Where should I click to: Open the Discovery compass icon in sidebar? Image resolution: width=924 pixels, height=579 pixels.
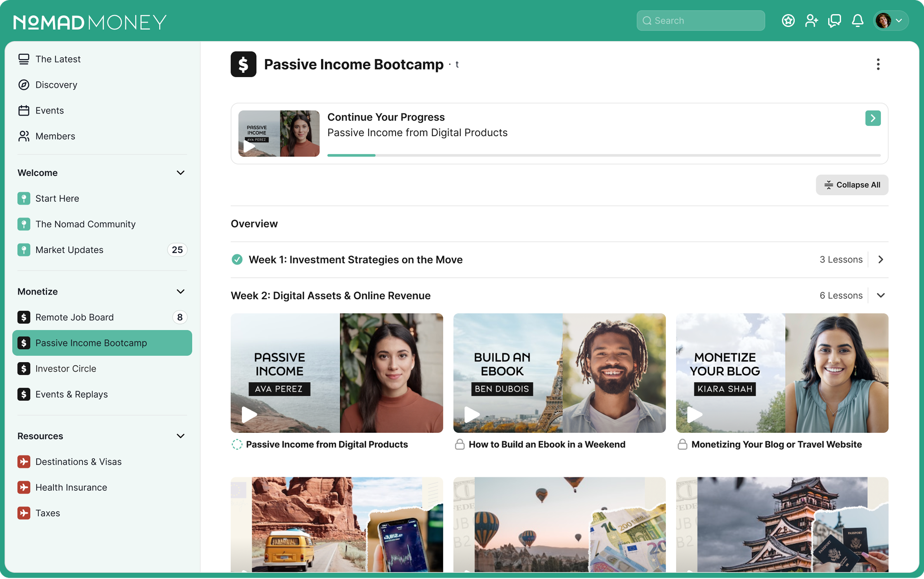[24, 85]
